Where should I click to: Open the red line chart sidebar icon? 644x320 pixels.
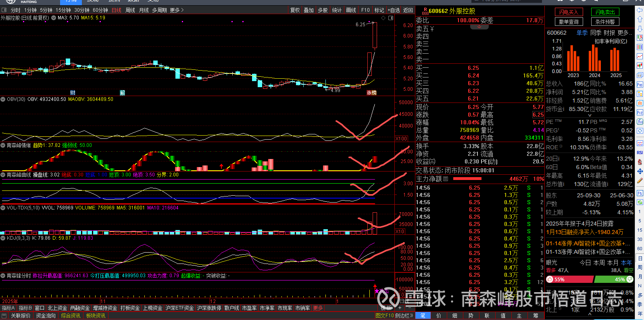coord(640,56)
